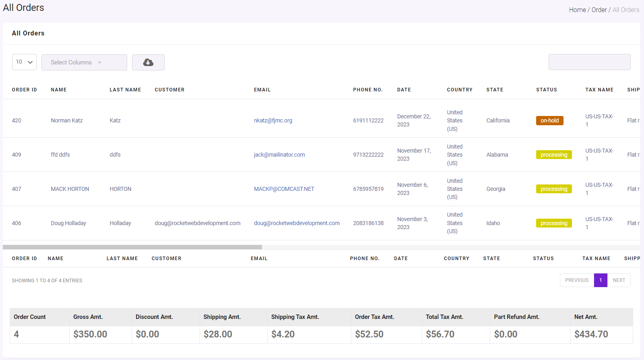Click processing badge for order 407
The width and height of the screenshot is (644, 360).
(554, 189)
